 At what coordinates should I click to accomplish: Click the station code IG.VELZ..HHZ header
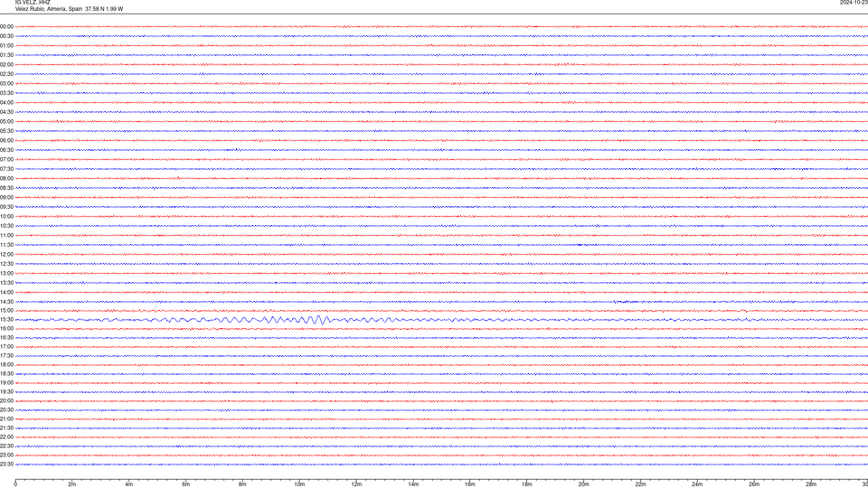[33, 2]
